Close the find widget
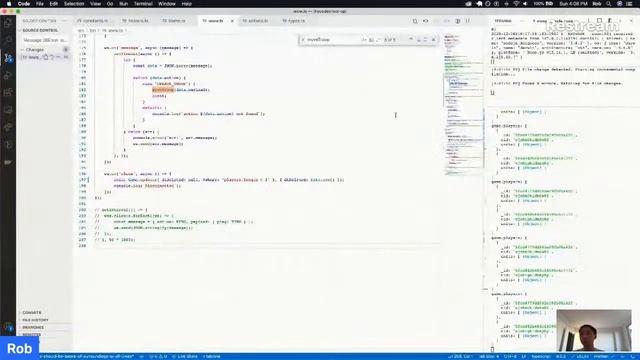 point(433,40)
